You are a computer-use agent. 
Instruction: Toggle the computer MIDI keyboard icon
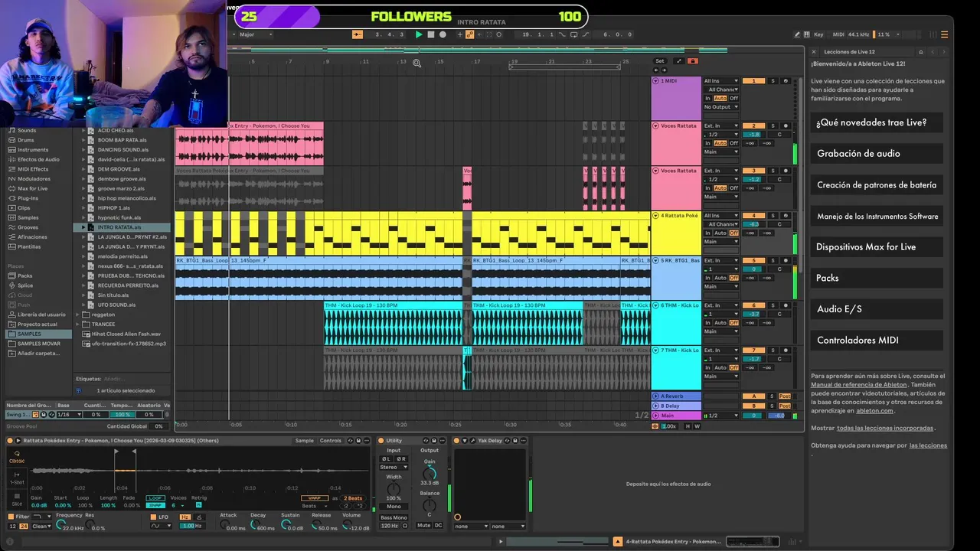pos(808,34)
